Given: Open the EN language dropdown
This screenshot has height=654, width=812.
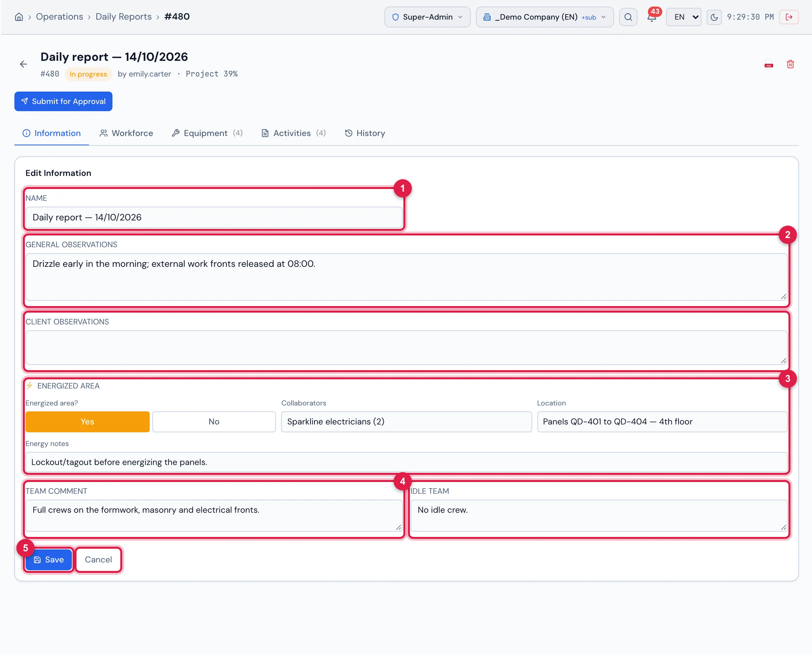Looking at the screenshot, I should pos(684,17).
